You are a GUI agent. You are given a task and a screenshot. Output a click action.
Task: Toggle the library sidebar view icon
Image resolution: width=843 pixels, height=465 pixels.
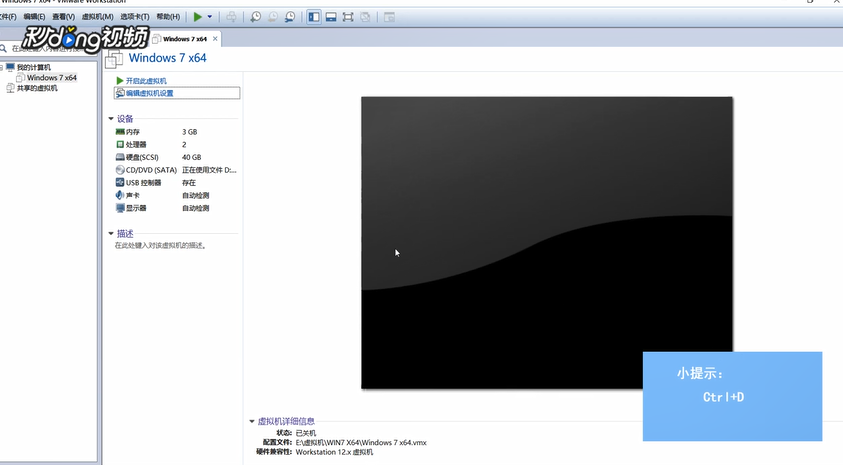[x=314, y=17]
